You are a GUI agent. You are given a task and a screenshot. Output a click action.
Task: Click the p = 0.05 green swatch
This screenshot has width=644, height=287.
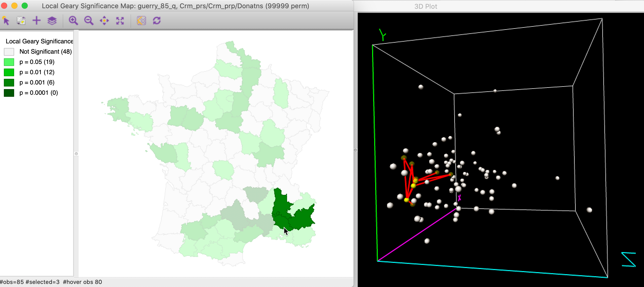pos(9,62)
